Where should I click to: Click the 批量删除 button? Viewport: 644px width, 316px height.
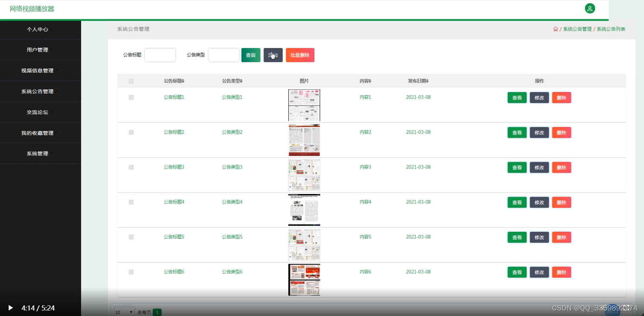[x=300, y=55]
